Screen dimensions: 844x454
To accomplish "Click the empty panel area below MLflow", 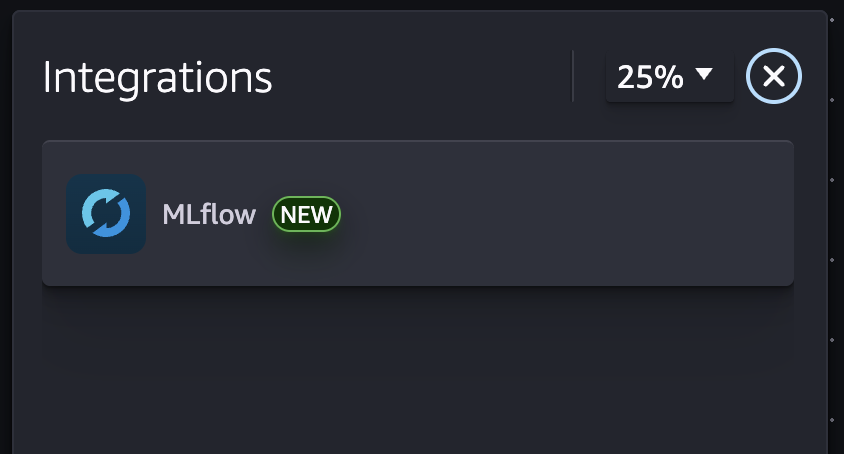I will (x=418, y=370).
